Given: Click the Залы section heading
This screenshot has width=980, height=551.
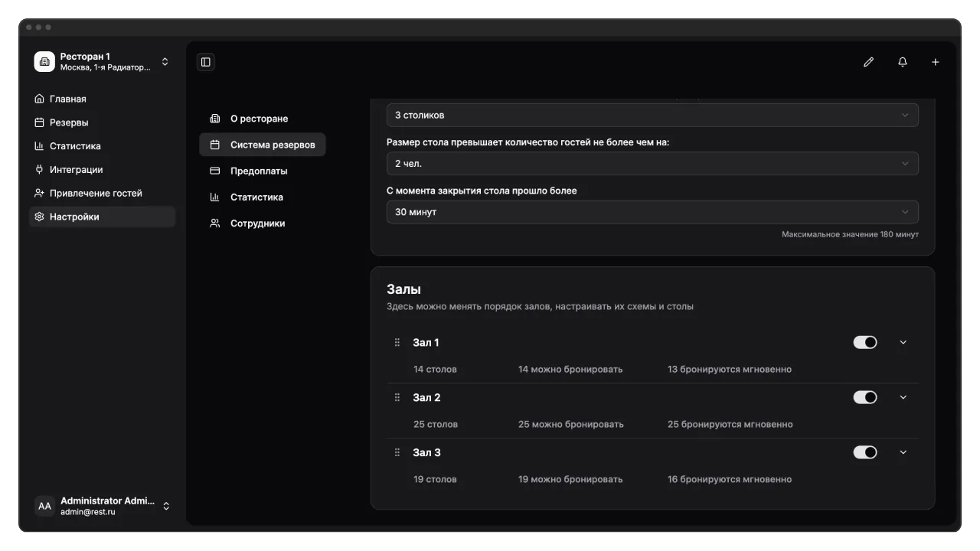Looking at the screenshot, I should click(403, 289).
